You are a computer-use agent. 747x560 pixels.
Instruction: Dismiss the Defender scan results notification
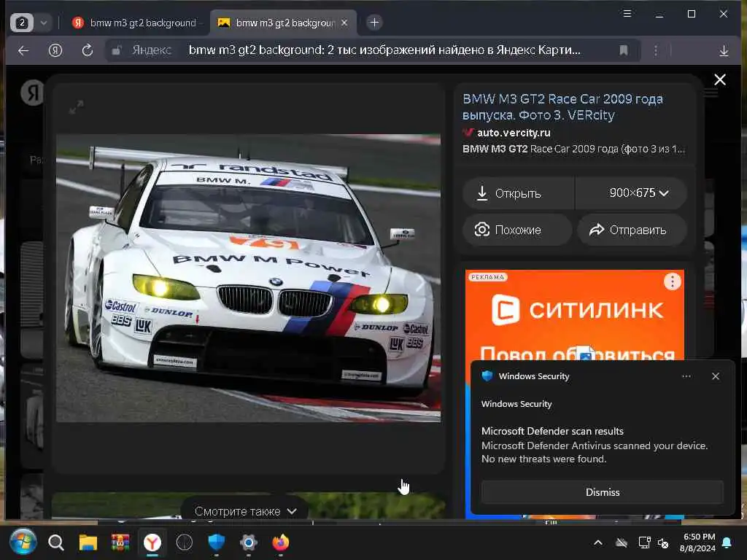pos(602,492)
